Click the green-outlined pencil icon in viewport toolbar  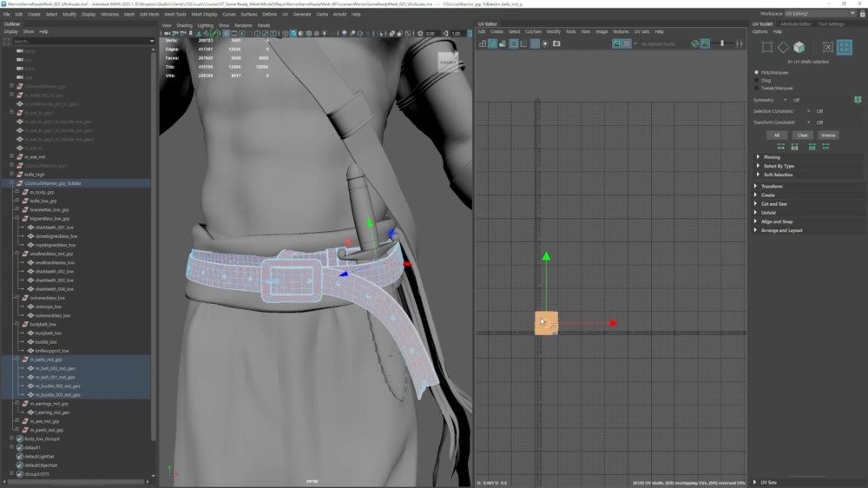pos(214,33)
